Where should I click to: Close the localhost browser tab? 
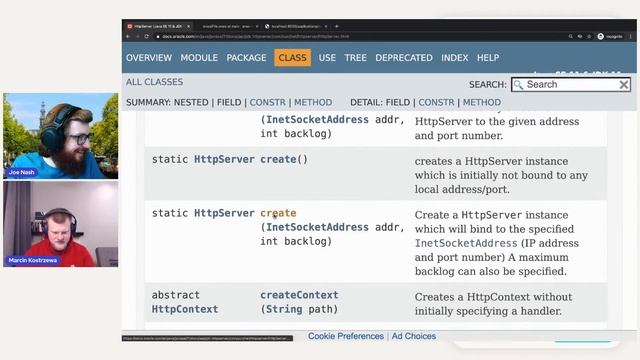pyautogui.click(x=326, y=26)
